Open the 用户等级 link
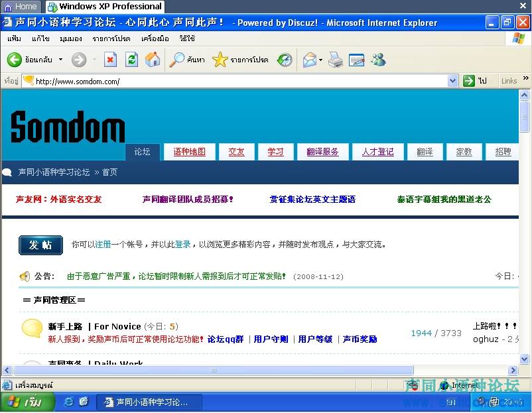 coord(315,339)
